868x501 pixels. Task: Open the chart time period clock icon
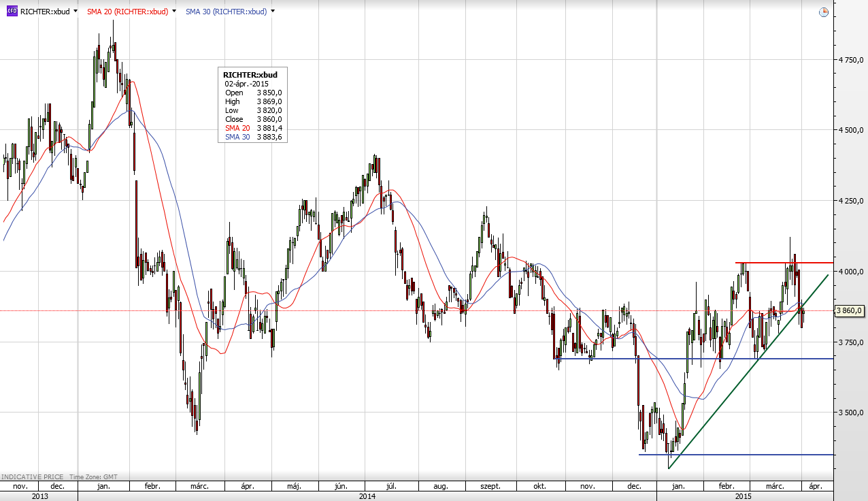(824, 12)
